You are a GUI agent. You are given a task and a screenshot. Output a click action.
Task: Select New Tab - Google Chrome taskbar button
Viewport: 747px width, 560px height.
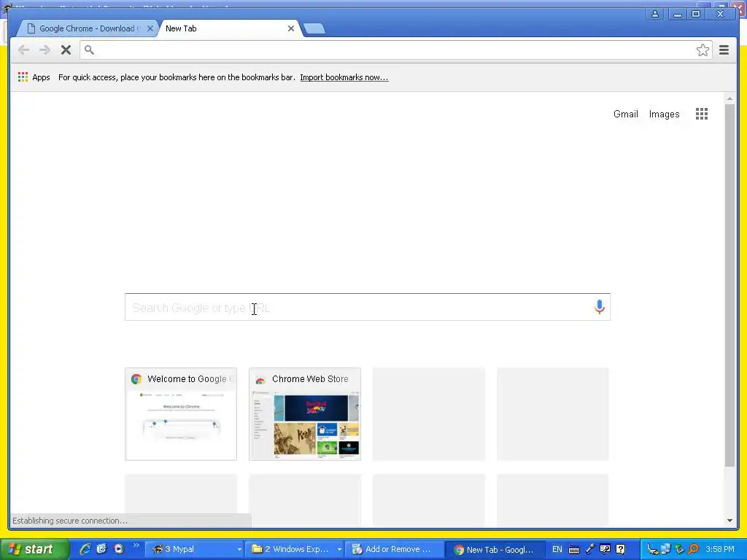[x=495, y=550]
